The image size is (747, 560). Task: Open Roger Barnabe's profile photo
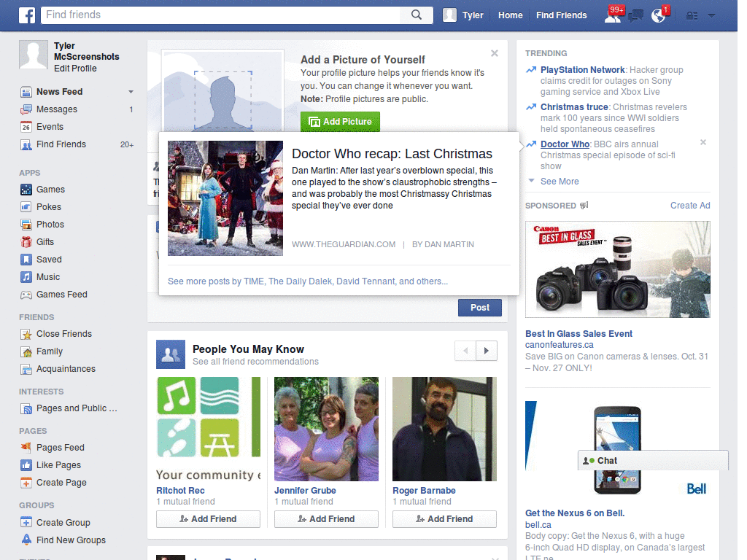[x=444, y=429]
